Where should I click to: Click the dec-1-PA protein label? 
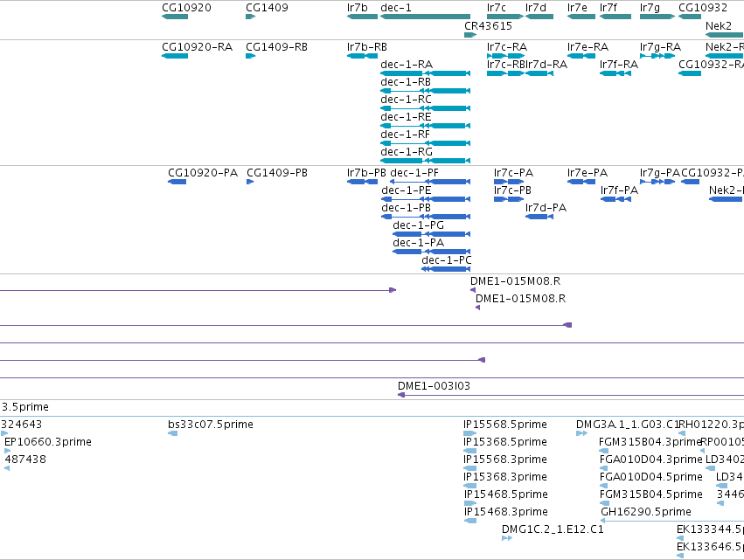pos(419,243)
